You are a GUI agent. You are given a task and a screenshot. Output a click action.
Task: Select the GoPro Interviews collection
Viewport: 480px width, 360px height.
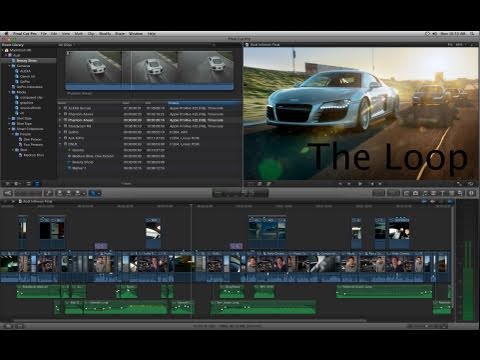point(30,87)
